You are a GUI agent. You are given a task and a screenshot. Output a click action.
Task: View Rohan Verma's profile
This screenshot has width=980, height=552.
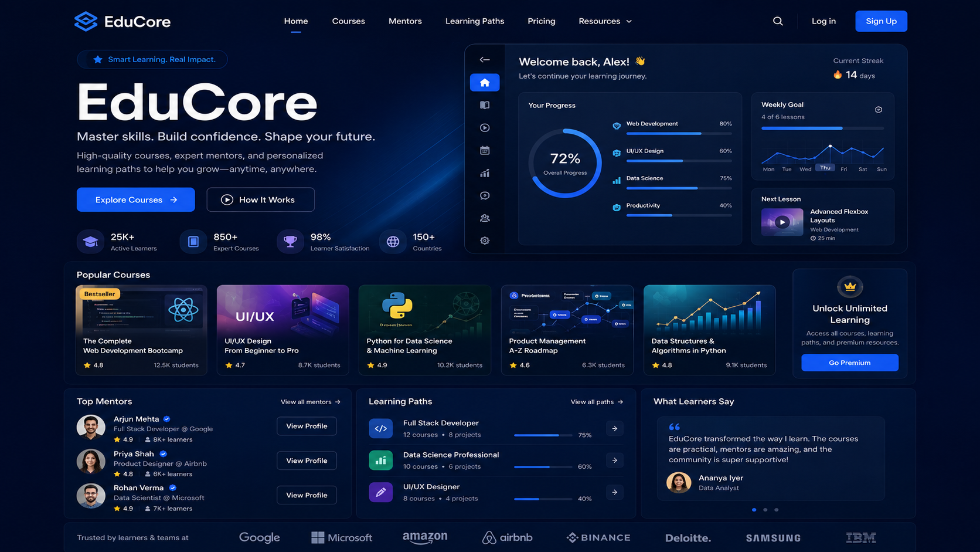coord(307,495)
